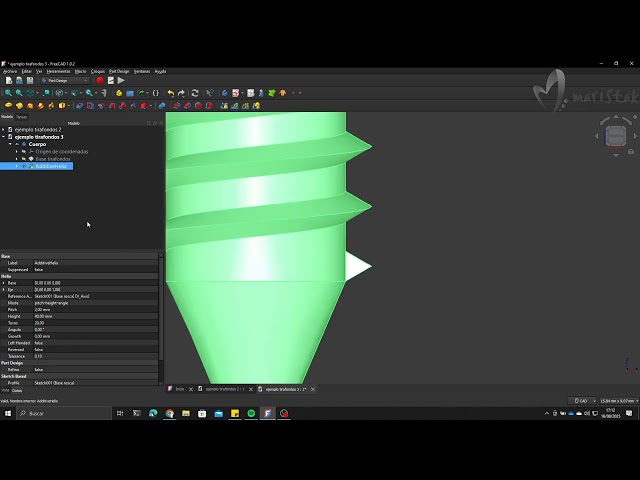Click the Spotify taskbar icon
This screenshot has height=480, width=640.
pyautogui.click(x=251, y=413)
